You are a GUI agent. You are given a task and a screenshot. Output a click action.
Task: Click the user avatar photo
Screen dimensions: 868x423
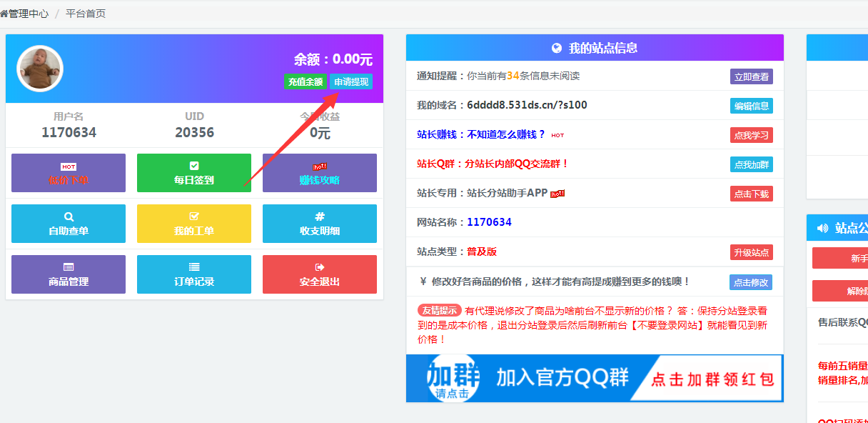pos(39,69)
